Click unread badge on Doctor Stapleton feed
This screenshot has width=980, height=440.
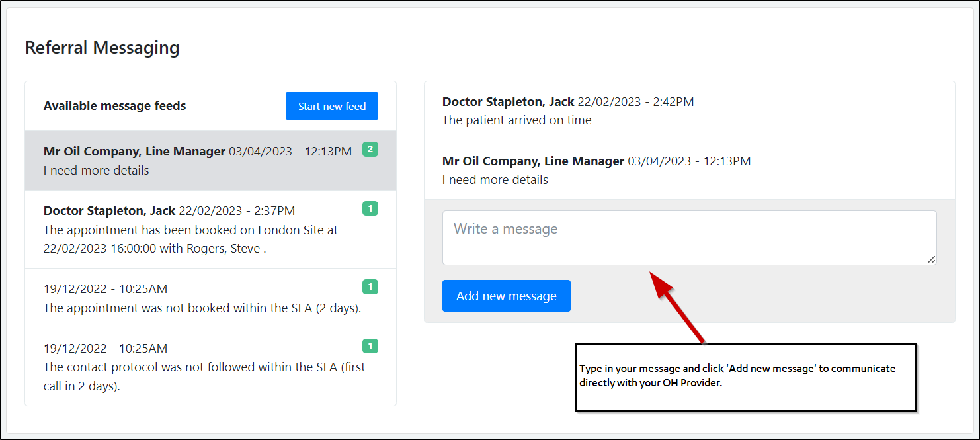[370, 209]
